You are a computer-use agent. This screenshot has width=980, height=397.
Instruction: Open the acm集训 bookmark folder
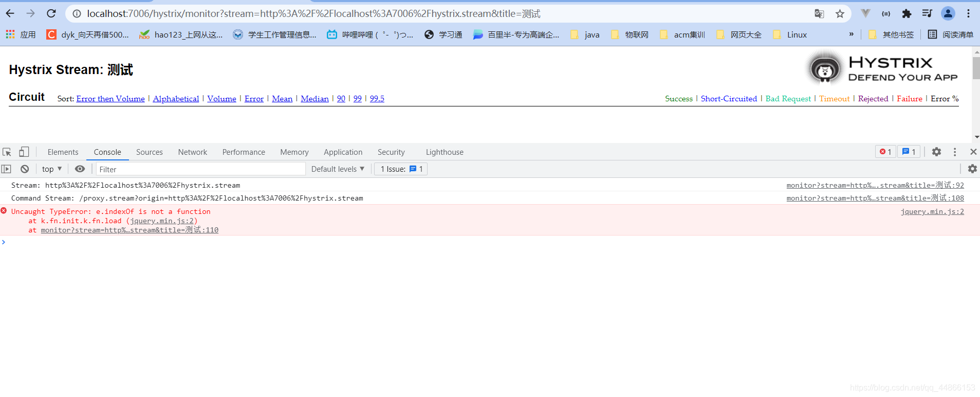coord(682,34)
